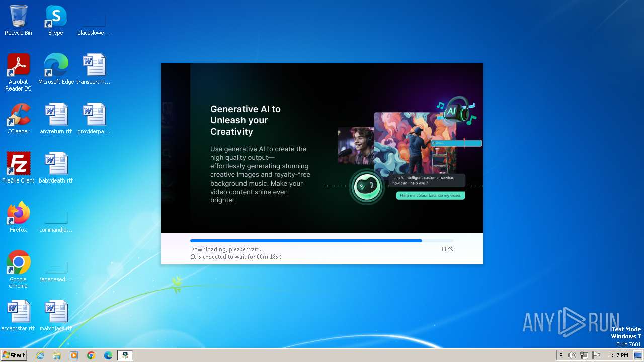Viewport: 644px width, 362px height.
Task: Click the 88% progress percentage
Action: click(x=447, y=249)
